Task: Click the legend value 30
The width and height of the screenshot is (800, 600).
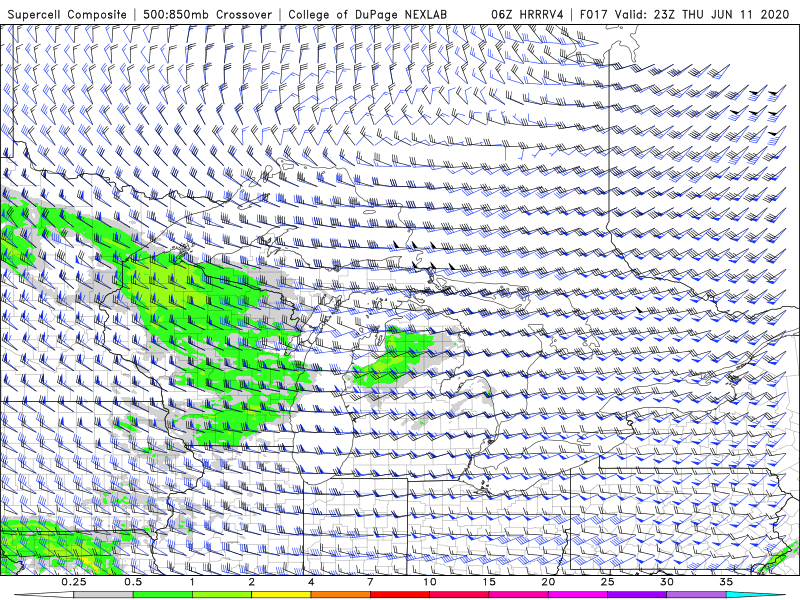Action: point(666,582)
